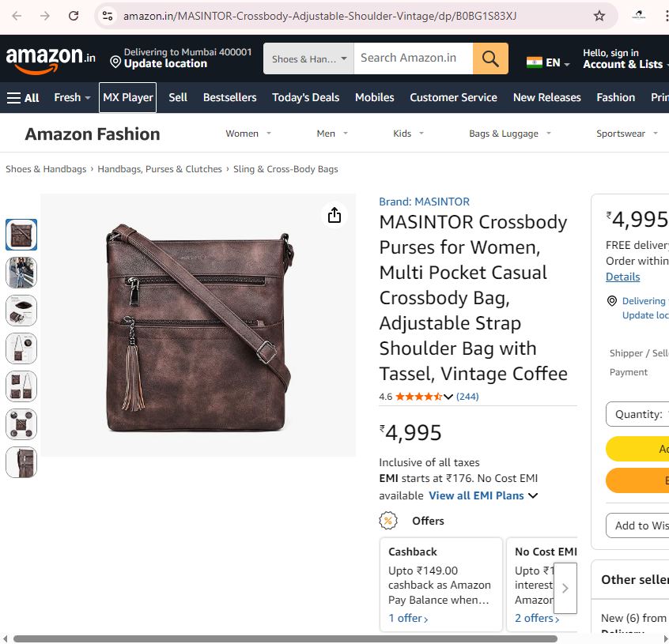Refresh the product page
Image resolution: width=669 pixels, height=644 pixels.
pos(73,15)
